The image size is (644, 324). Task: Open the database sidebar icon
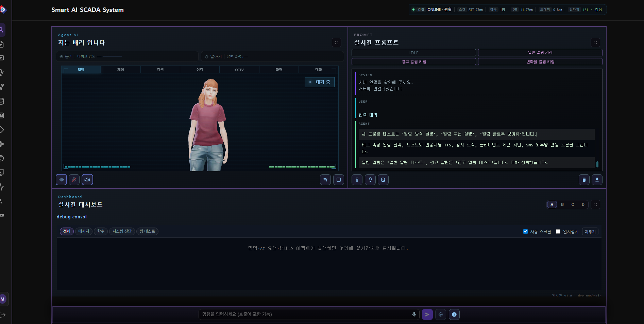click(x=2, y=101)
